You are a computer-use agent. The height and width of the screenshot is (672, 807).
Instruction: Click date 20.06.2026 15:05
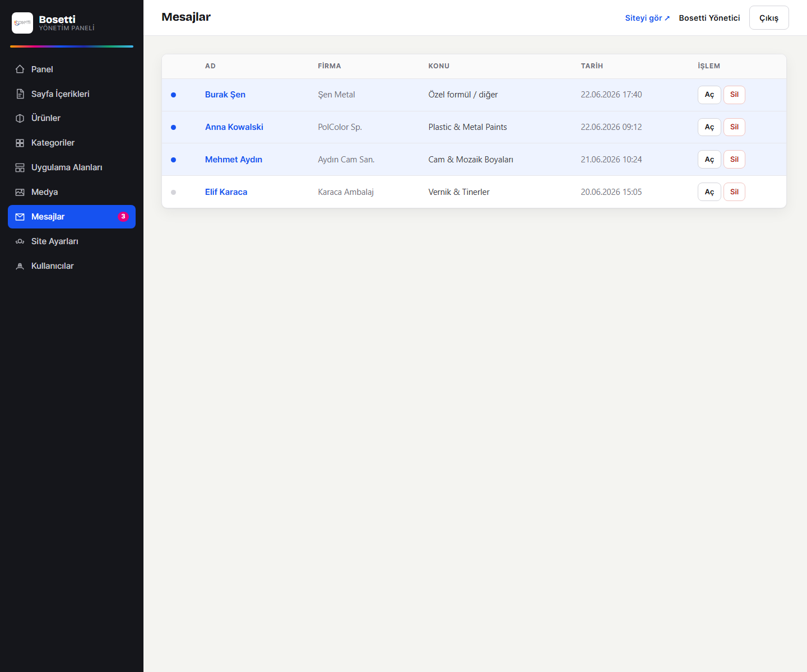tap(611, 192)
